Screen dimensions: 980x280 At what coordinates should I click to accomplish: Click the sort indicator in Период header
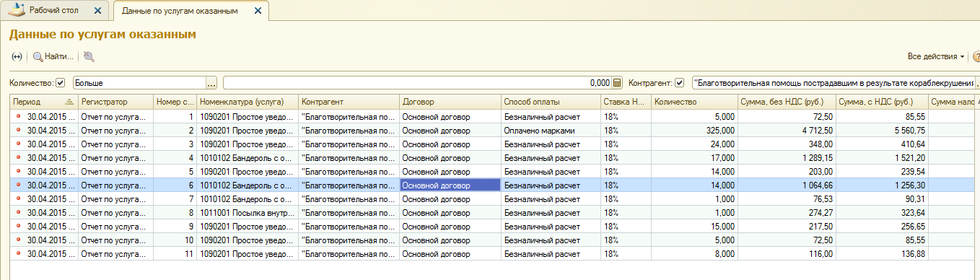69,102
